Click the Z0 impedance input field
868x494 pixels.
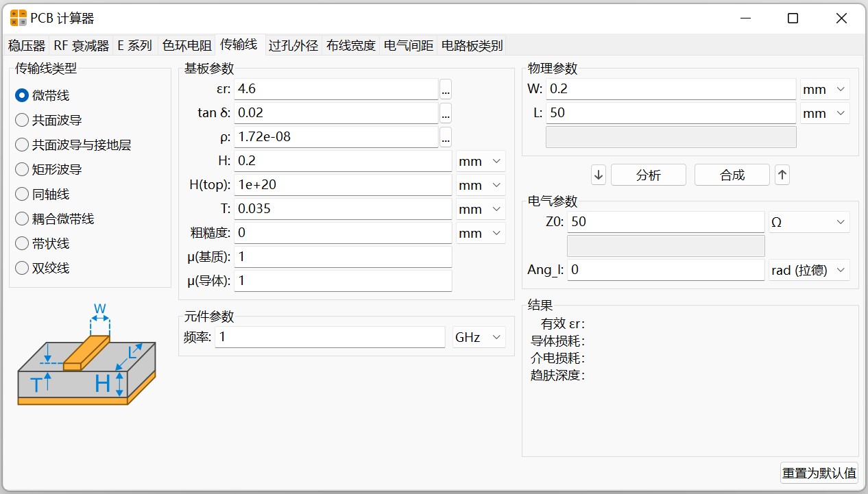click(666, 222)
